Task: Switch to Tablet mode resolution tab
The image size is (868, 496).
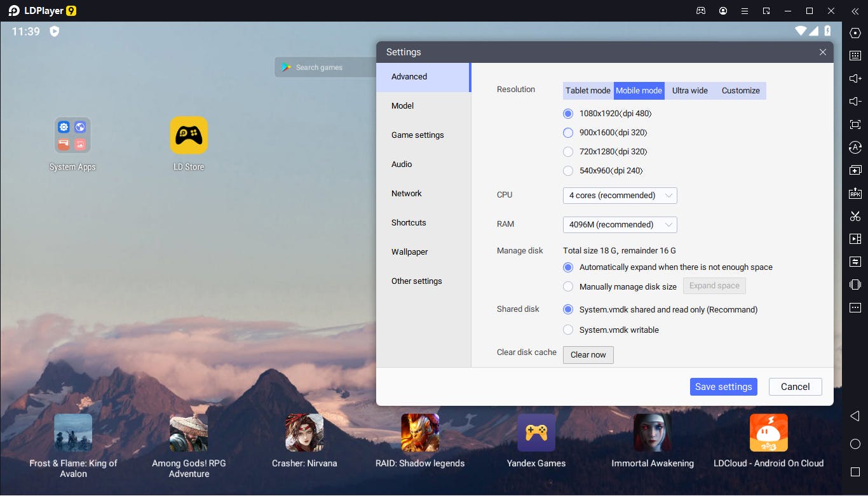Action: [x=588, y=91]
